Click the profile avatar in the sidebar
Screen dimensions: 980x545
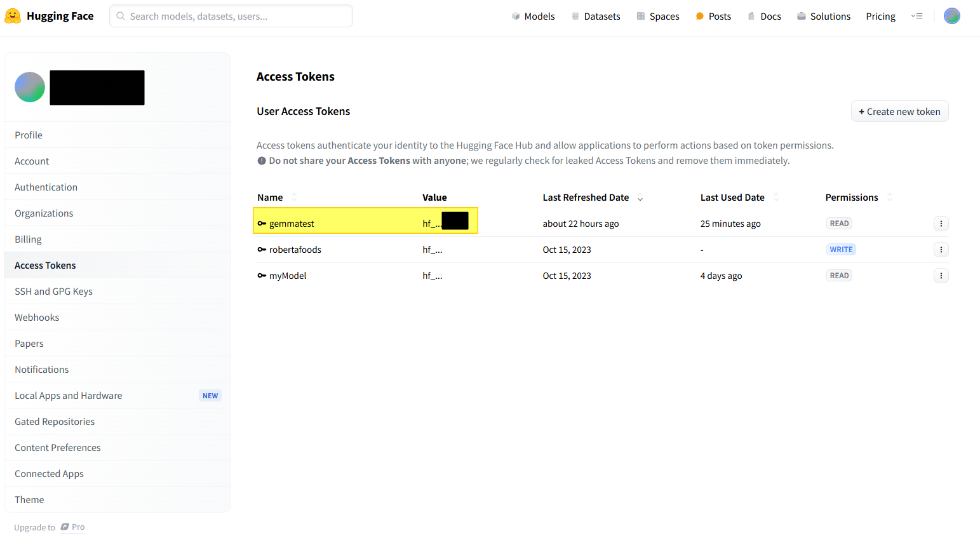pos(30,87)
